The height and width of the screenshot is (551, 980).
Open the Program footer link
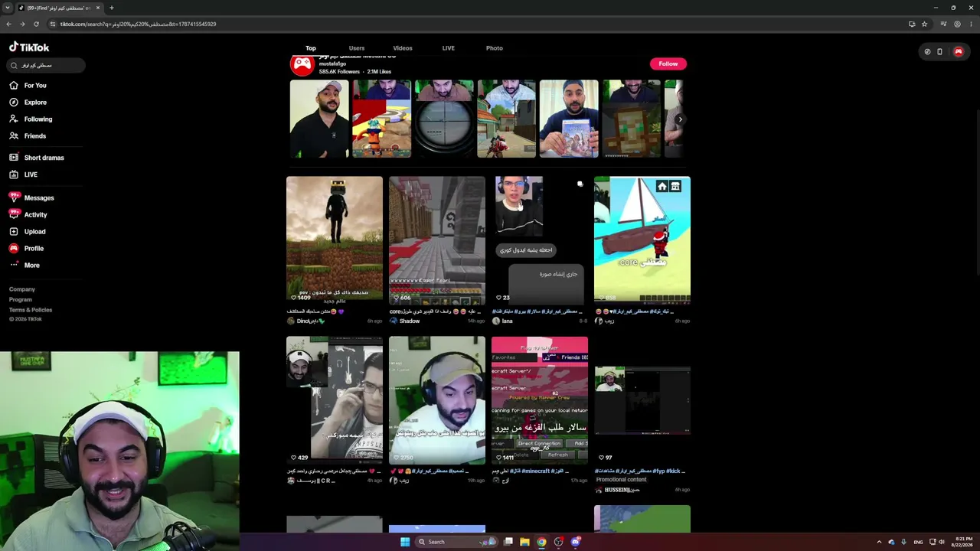point(21,300)
